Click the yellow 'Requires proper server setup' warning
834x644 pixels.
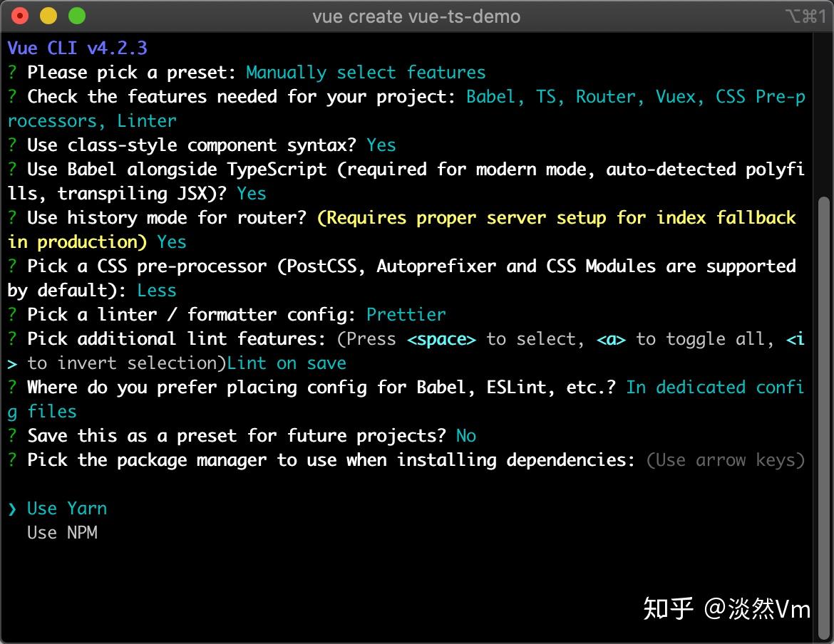tap(556, 218)
